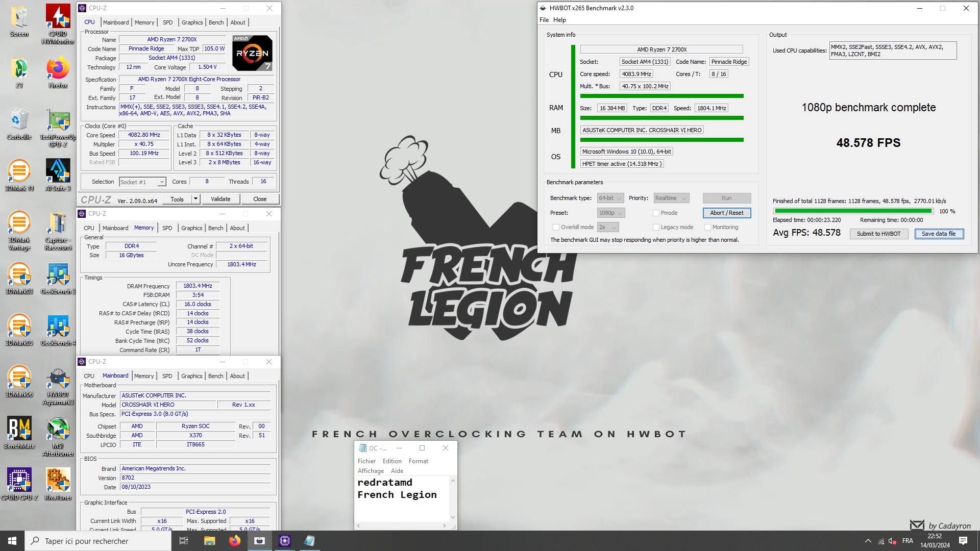Viewport: 980px width, 551px height.
Task: Open the Priority Realtime dropdown
Action: [671, 198]
